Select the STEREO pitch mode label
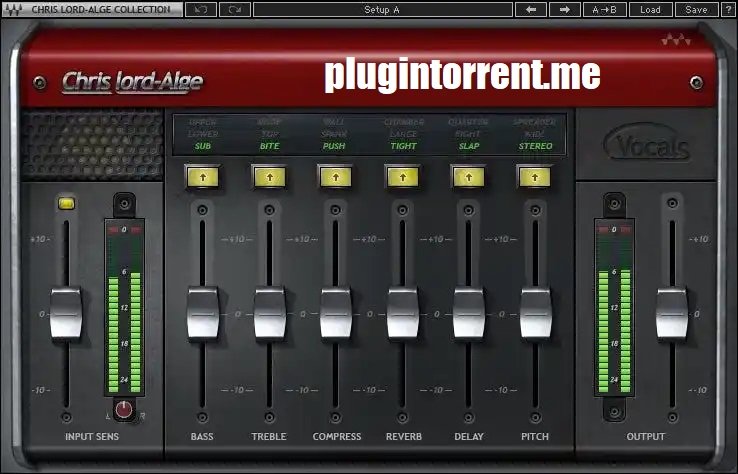The height and width of the screenshot is (474, 738). [535, 146]
